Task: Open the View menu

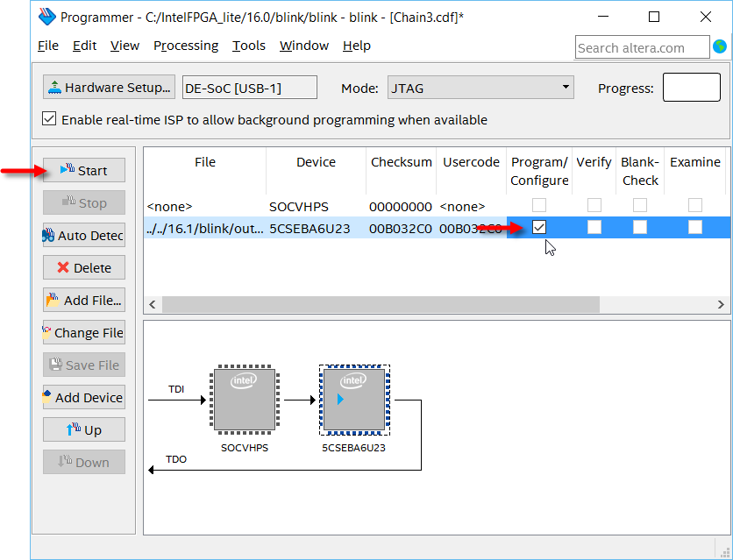Action: (x=125, y=46)
